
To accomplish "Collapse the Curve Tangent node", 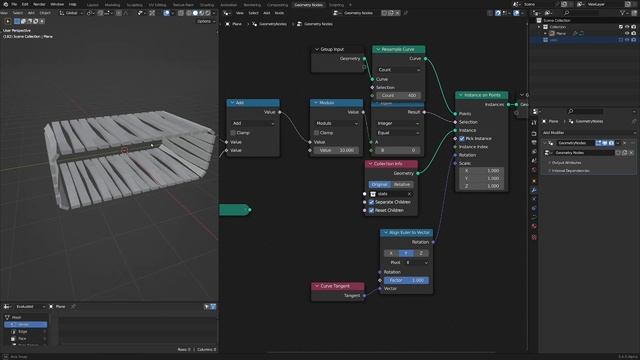I will [x=317, y=286].
